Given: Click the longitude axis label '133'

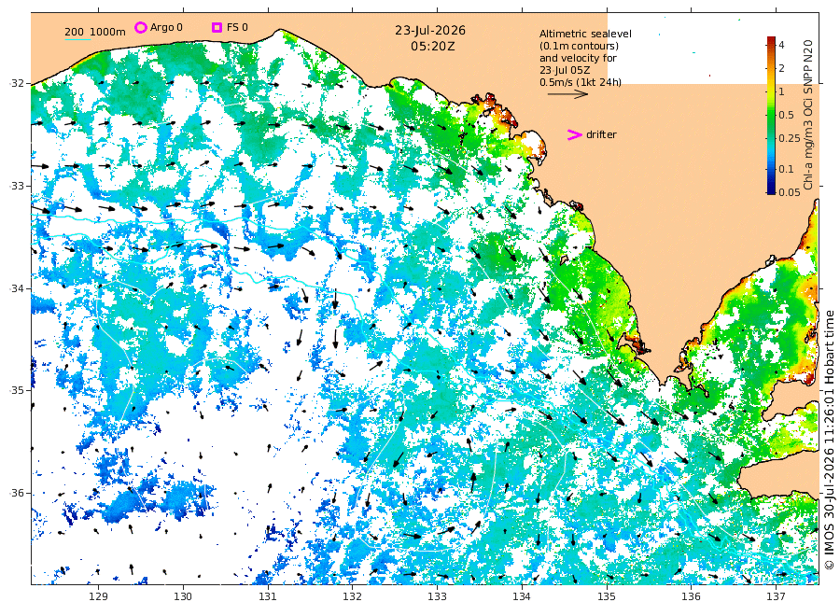Looking at the screenshot, I should [x=437, y=596].
